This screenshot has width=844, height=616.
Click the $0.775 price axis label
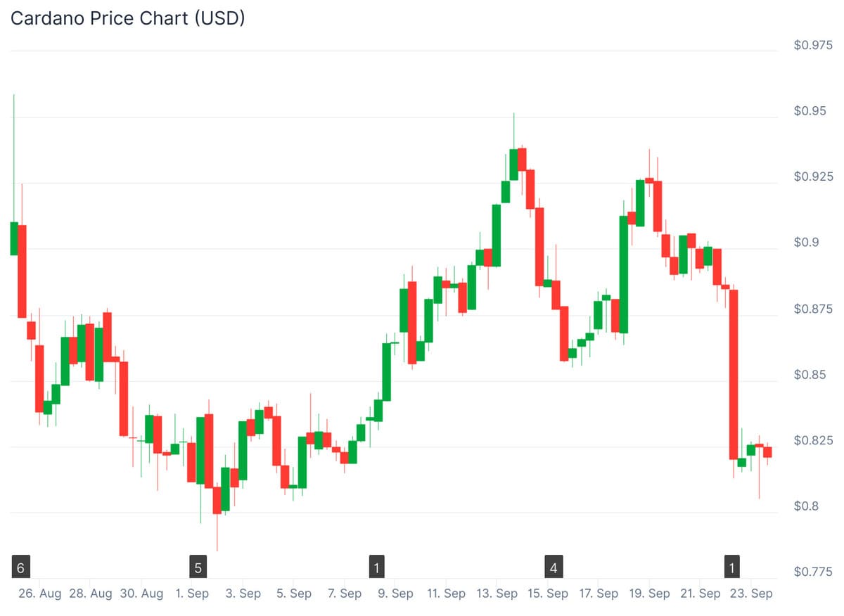812,572
